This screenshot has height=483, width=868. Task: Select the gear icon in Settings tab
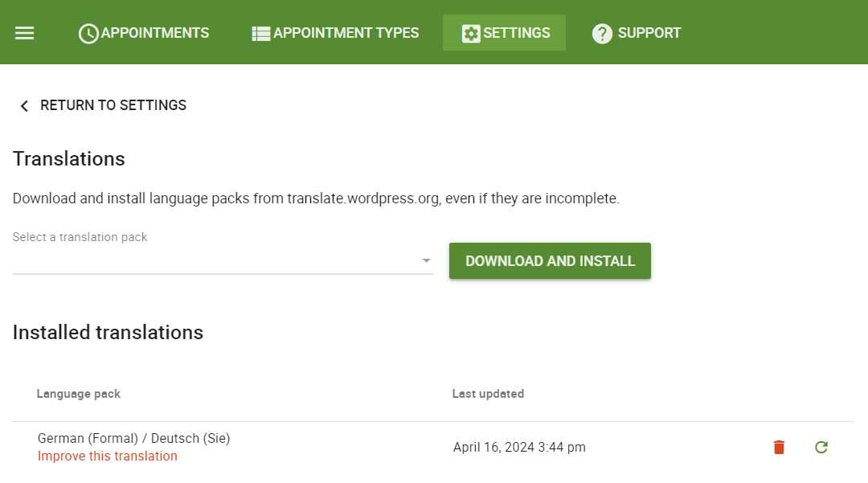471,32
